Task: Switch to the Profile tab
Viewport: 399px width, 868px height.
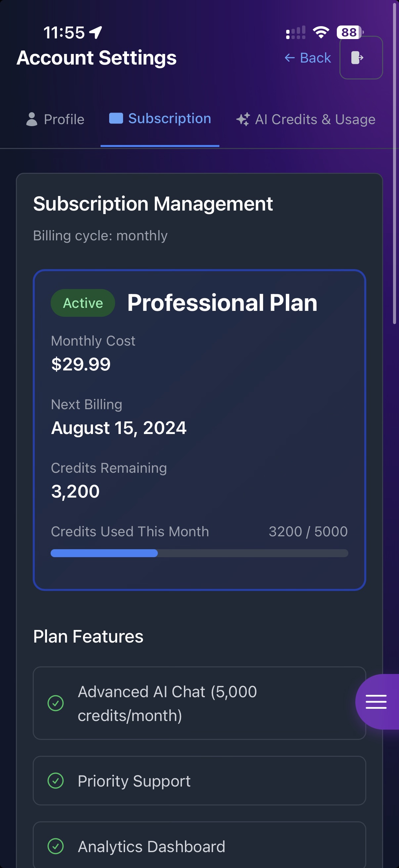Action: [56, 119]
